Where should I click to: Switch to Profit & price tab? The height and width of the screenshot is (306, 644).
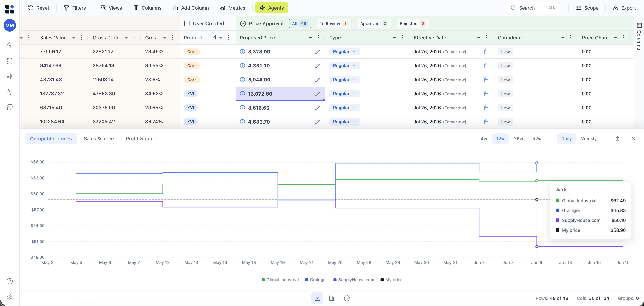point(141,138)
